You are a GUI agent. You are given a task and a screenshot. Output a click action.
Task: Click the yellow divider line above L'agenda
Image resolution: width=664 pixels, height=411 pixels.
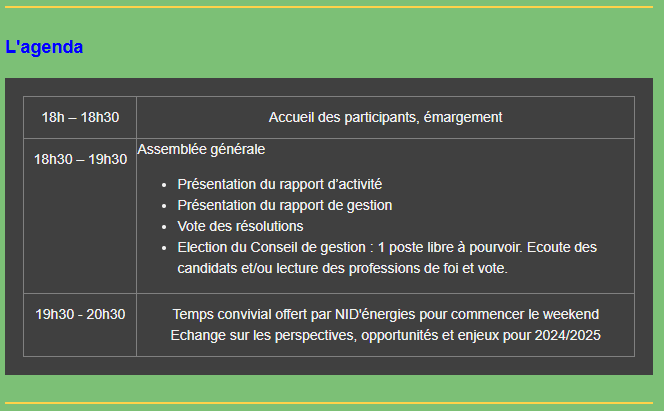329,7
